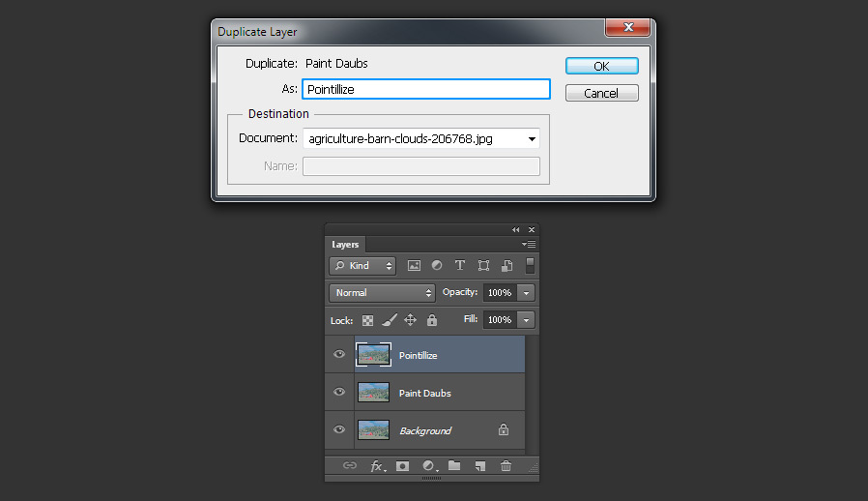Lock image pixels brush icon
Viewport: 868px width, 501px height.
(x=390, y=320)
